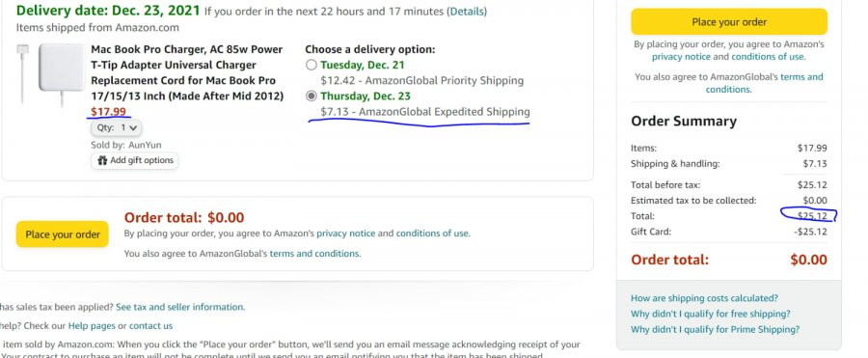
Task: Click the Add gift options button
Action: pos(135,161)
